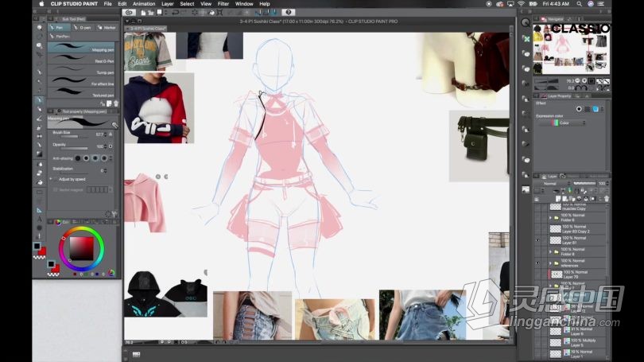This screenshot has width=644, height=362.
Task: Toggle visibility of Layer 81
Action: coord(537,240)
